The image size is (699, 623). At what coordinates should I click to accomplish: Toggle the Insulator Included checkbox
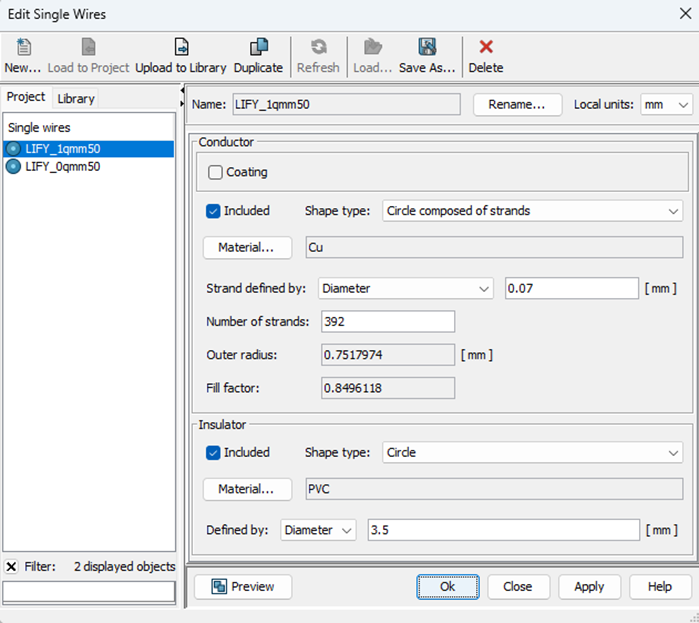pyautogui.click(x=213, y=452)
